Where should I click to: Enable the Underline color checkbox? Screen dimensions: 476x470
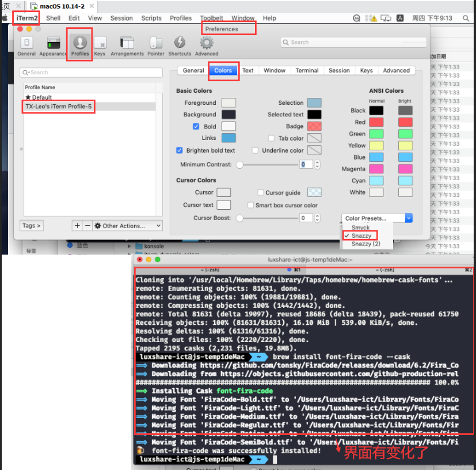point(256,150)
